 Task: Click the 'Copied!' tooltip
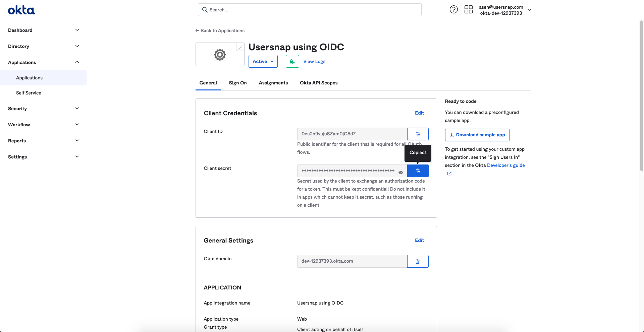(418, 153)
